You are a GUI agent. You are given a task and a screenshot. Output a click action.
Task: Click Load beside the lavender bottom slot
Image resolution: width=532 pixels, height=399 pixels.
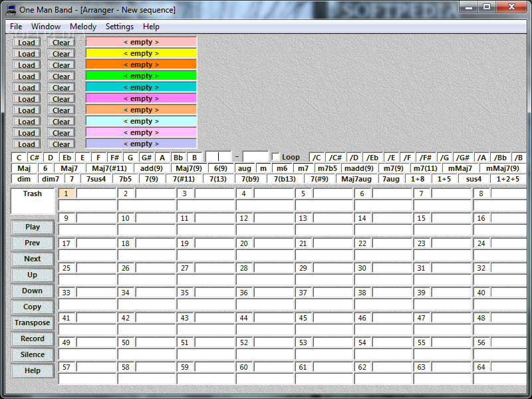click(x=27, y=144)
